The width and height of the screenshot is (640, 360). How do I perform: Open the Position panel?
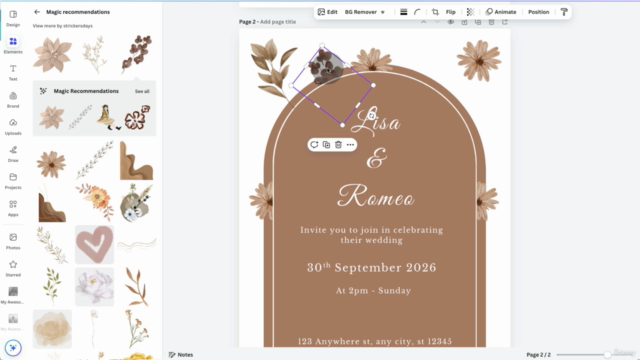pos(538,12)
